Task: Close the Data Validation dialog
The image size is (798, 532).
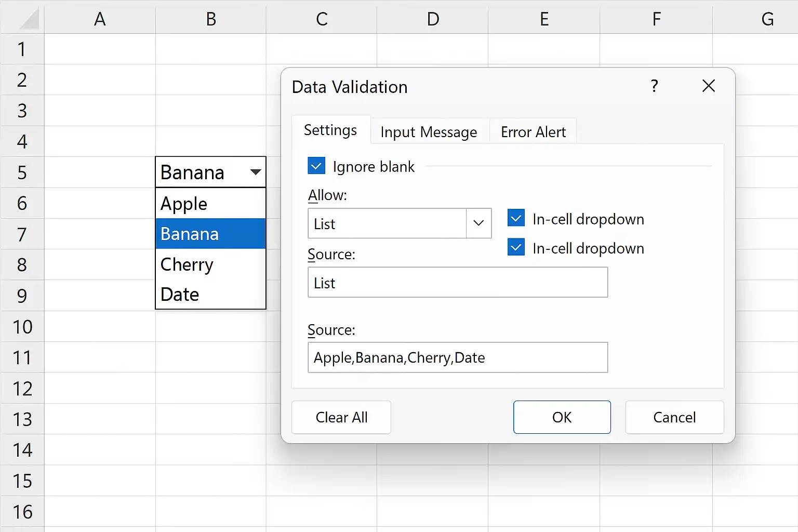Action: tap(709, 86)
